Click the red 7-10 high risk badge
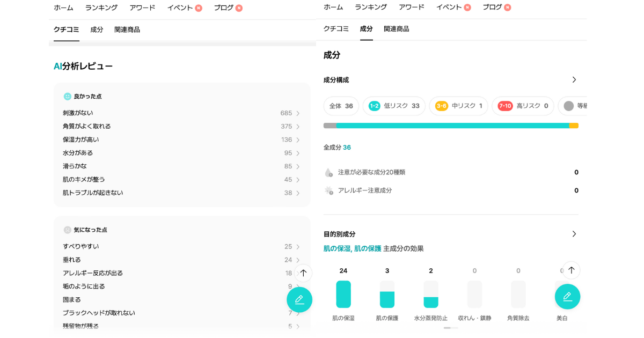 (505, 106)
